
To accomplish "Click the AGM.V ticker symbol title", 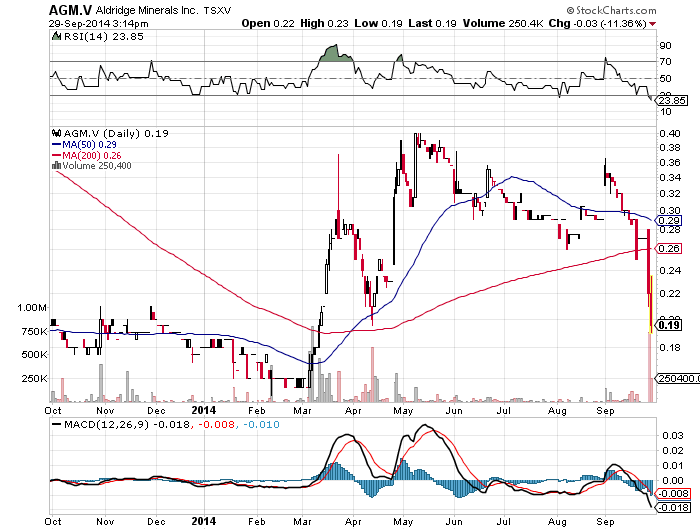I will (70, 10).
